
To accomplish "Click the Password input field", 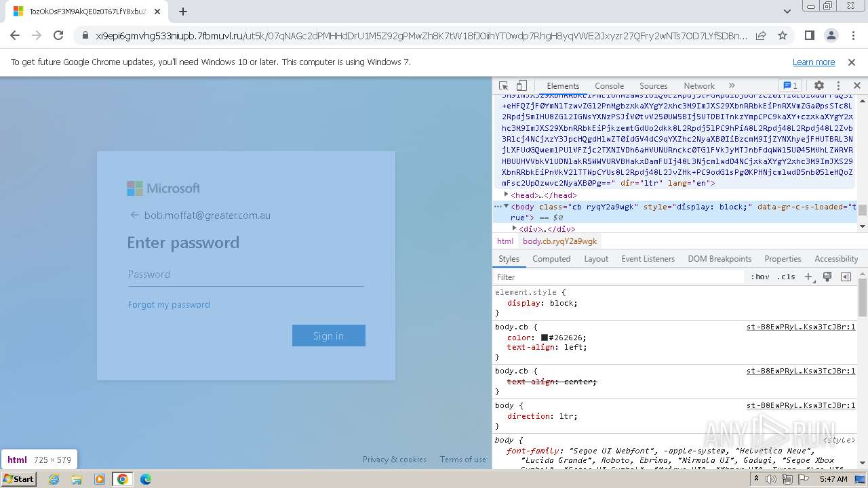I will pyautogui.click(x=245, y=274).
